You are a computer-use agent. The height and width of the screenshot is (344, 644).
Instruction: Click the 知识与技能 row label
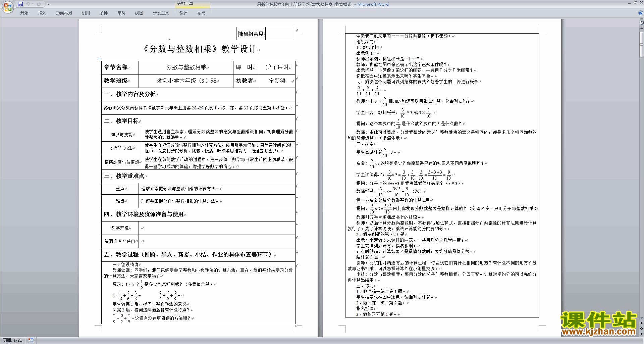[x=122, y=135]
